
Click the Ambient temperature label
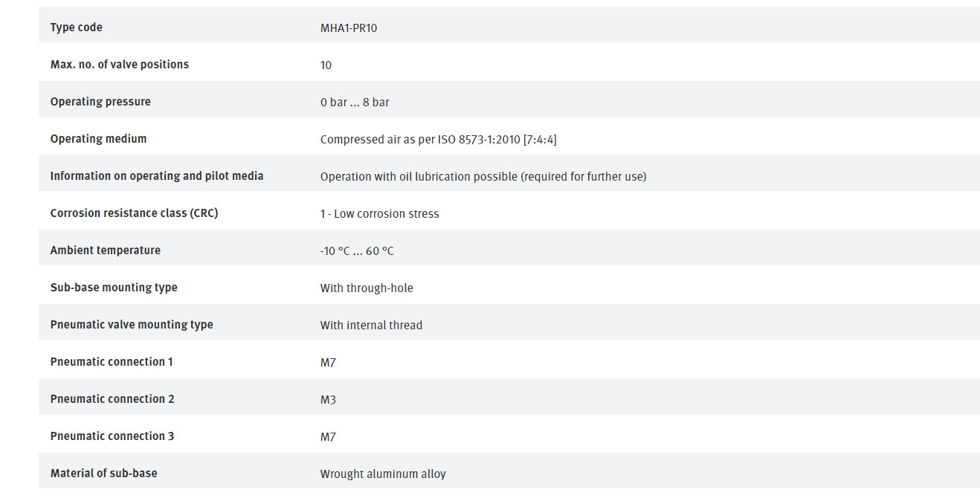pyautogui.click(x=106, y=250)
